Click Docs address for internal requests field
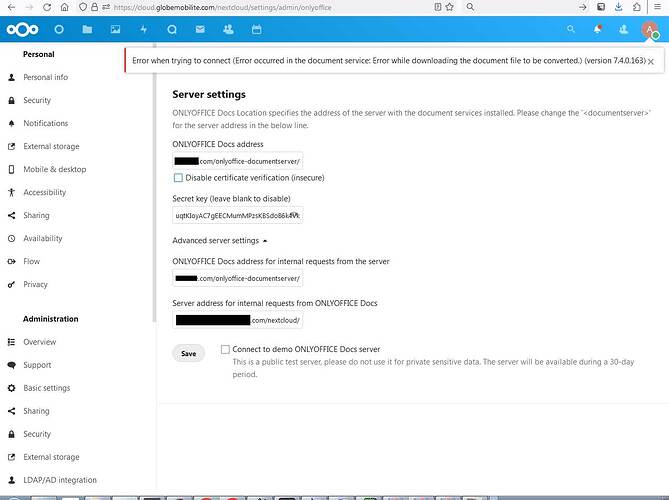 (x=238, y=278)
